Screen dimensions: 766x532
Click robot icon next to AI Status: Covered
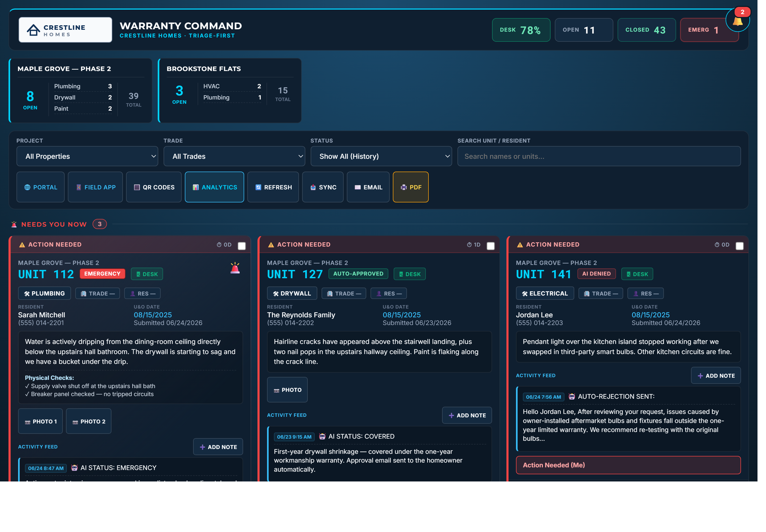pos(322,436)
